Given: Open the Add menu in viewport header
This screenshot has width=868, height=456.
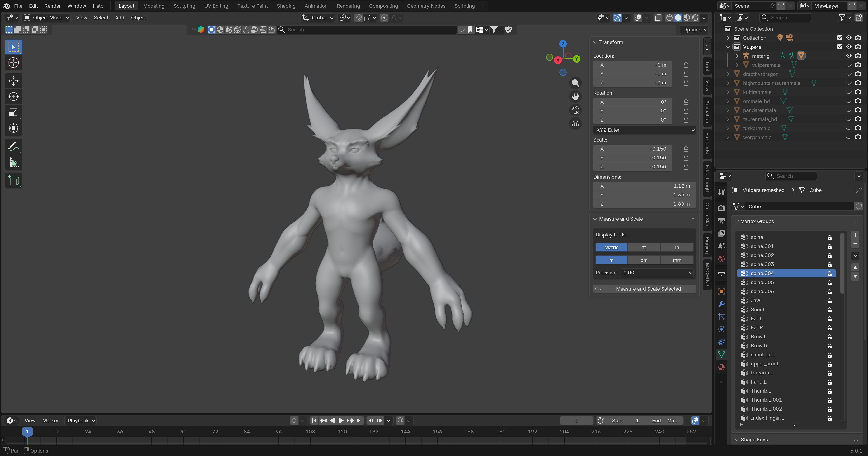Looking at the screenshot, I should click(120, 18).
